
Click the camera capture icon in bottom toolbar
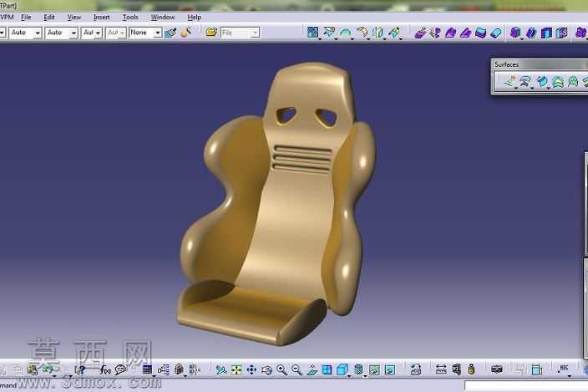497,369
